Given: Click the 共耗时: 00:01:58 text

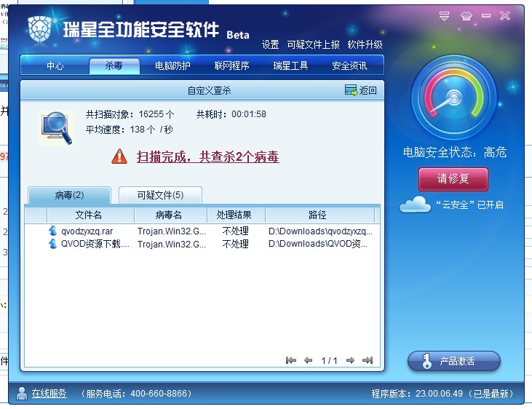Looking at the screenshot, I should coord(231,114).
